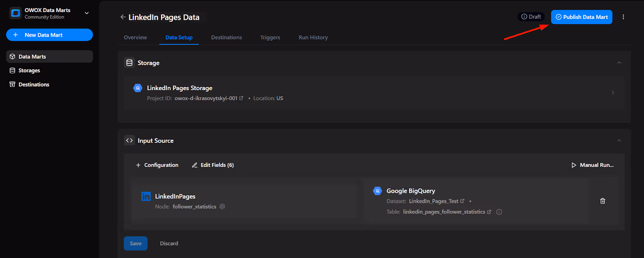Click the sidebar Destinations icon
The image size is (644, 258).
12,85
